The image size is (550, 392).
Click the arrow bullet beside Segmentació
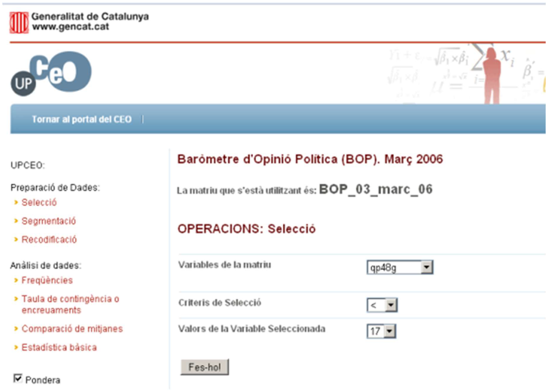(16, 221)
